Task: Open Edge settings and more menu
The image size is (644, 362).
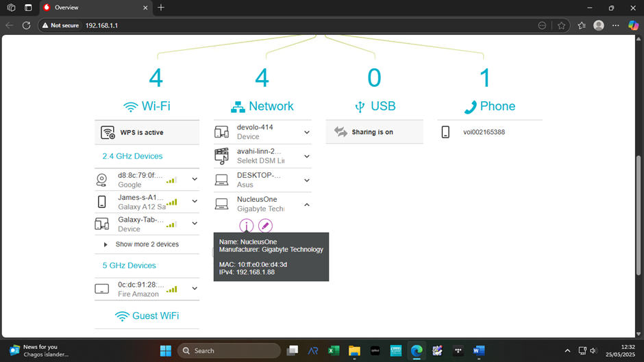Action: click(x=616, y=25)
